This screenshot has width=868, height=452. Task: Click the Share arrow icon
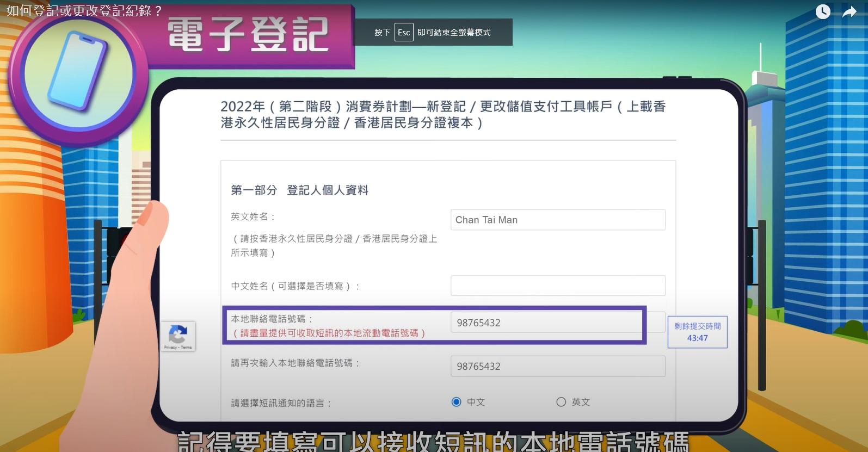849,11
